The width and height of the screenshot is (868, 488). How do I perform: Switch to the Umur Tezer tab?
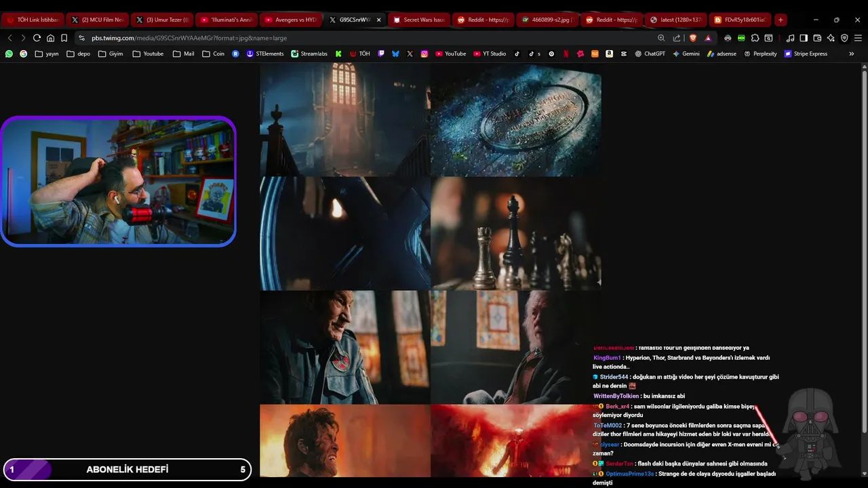click(162, 20)
